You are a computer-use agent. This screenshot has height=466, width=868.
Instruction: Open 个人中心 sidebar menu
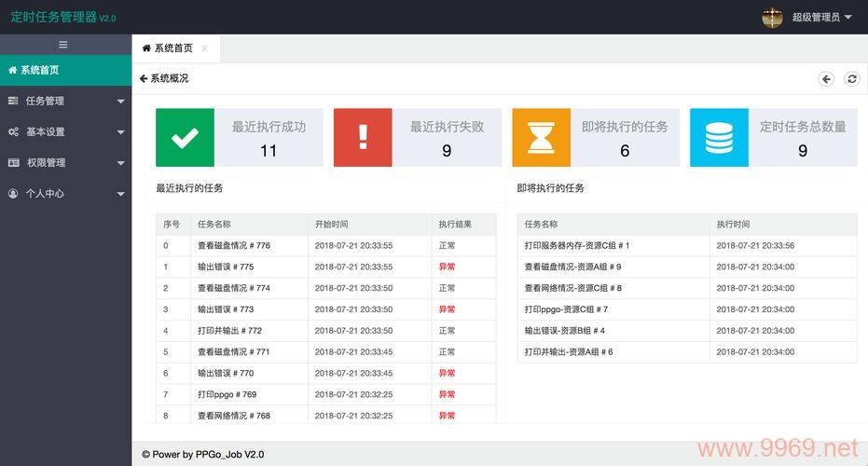click(x=66, y=194)
